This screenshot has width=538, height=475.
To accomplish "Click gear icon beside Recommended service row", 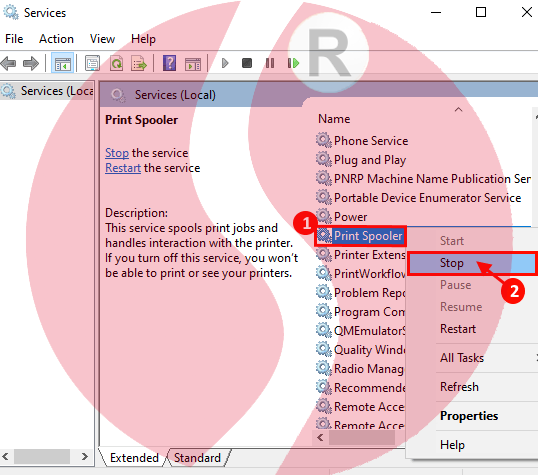I will click(324, 387).
